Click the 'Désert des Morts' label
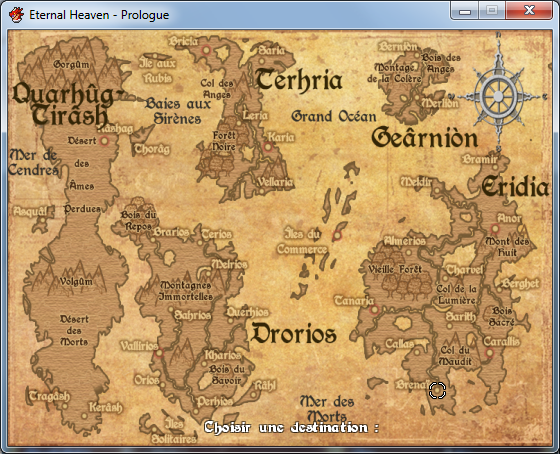The image size is (560, 454). [x=74, y=330]
